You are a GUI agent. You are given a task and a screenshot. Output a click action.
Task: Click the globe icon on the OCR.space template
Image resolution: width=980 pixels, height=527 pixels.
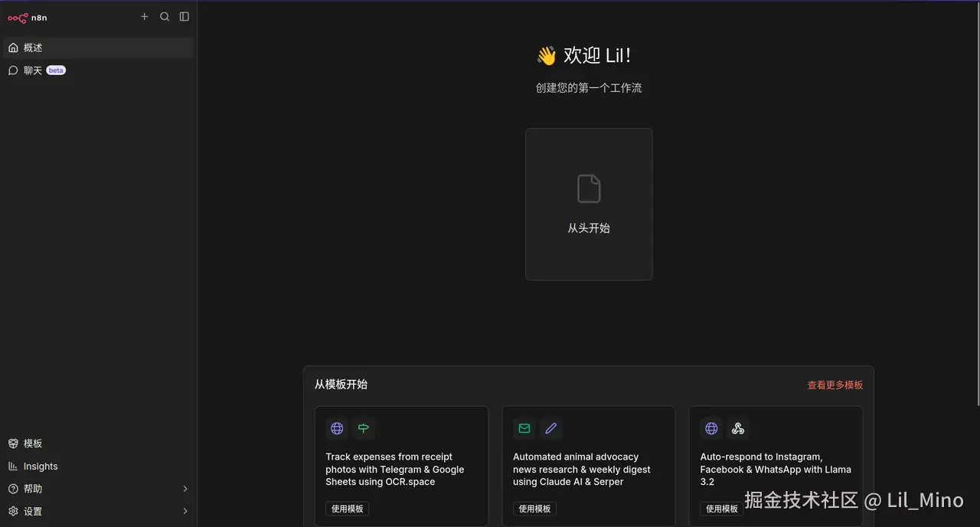(337, 428)
